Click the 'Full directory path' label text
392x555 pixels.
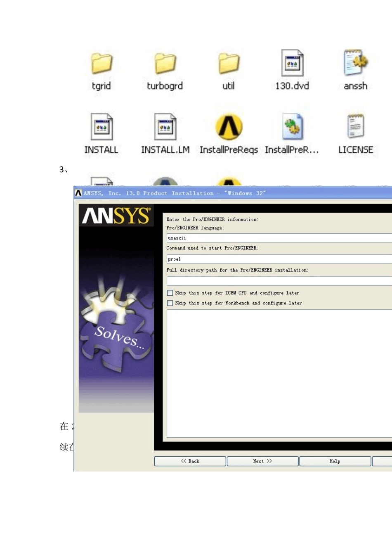[x=237, y=270]
